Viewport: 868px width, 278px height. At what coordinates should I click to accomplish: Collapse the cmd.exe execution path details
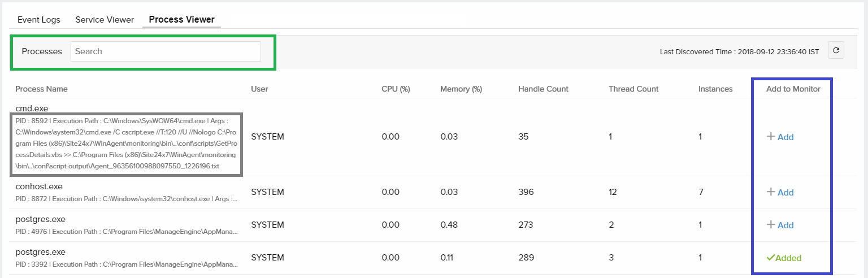(x=126, y=144)
